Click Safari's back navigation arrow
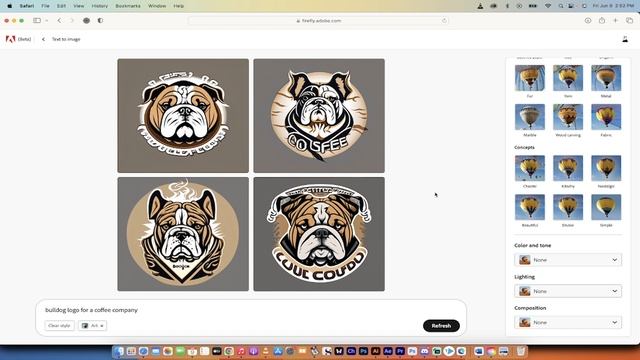 point(59,20)
